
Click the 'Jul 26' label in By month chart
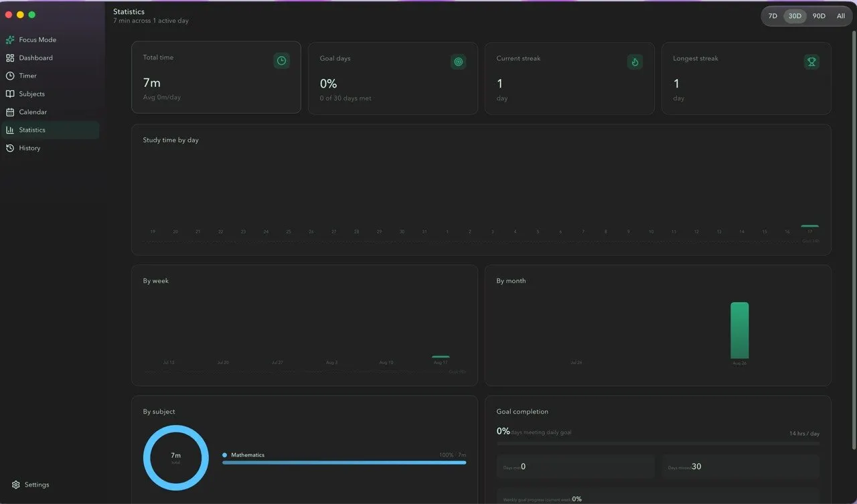(x=576, y=362)
